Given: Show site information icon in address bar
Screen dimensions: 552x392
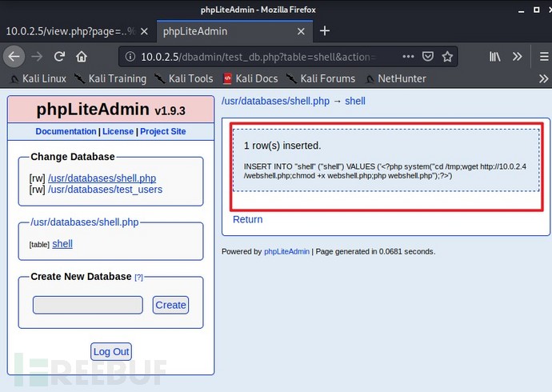Looking at the screenshot, I should (130, 56).
